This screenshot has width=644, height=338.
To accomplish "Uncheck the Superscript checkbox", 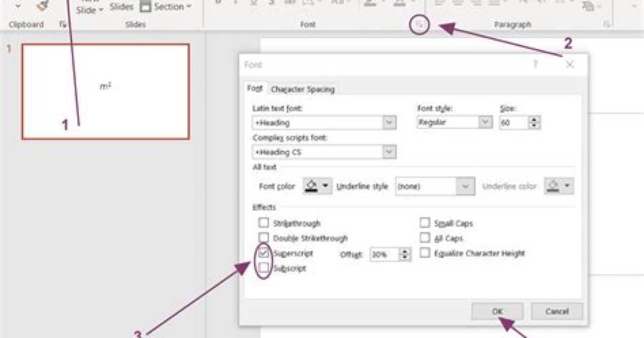I will pyautogui.click(x=263, y=253).
